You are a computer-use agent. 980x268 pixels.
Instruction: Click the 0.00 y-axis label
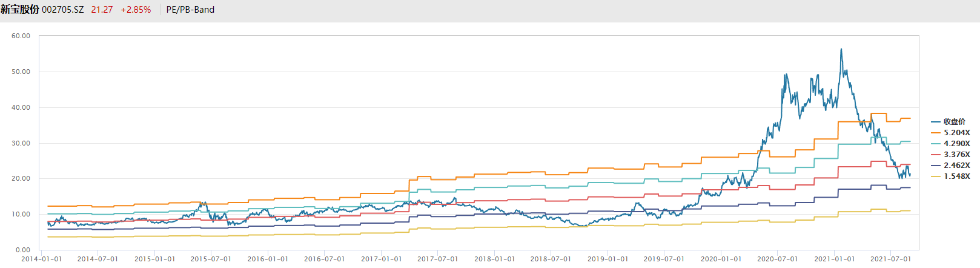pyautogui.click(x=23, y=250)
